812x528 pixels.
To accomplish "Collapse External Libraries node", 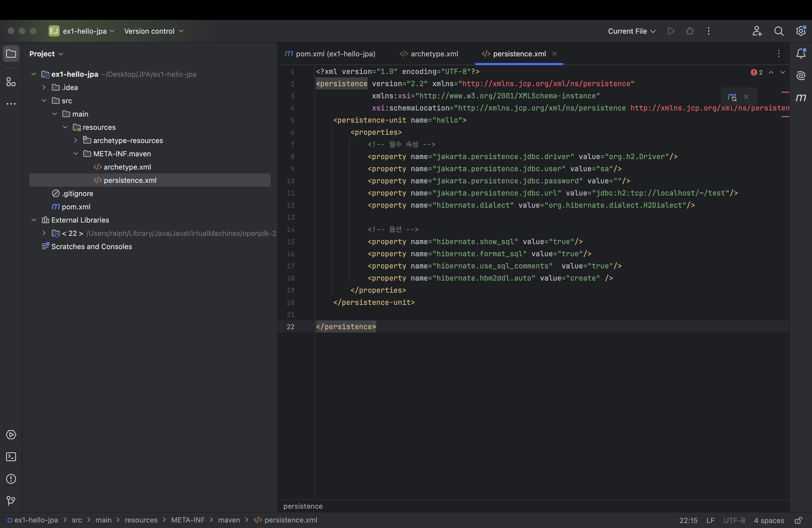I will coord(34,220).
